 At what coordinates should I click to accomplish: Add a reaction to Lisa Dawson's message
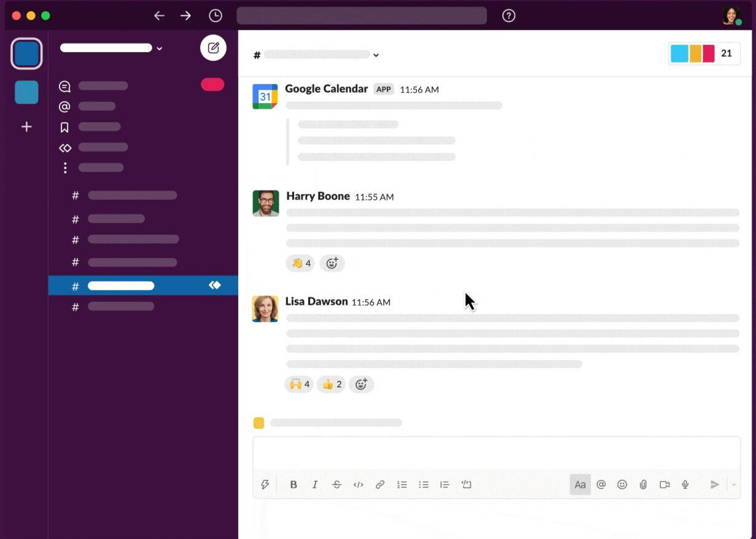pos(361,385)
